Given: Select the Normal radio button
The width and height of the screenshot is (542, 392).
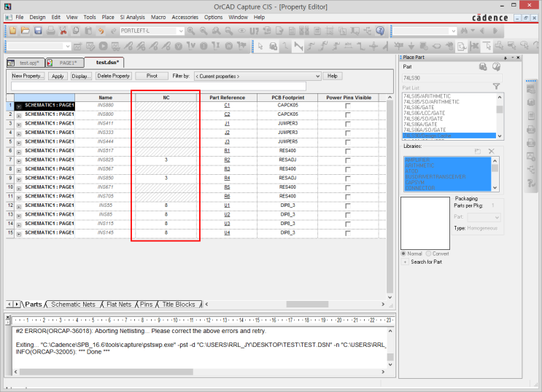Looking at the screenshot, I should 403,254.
